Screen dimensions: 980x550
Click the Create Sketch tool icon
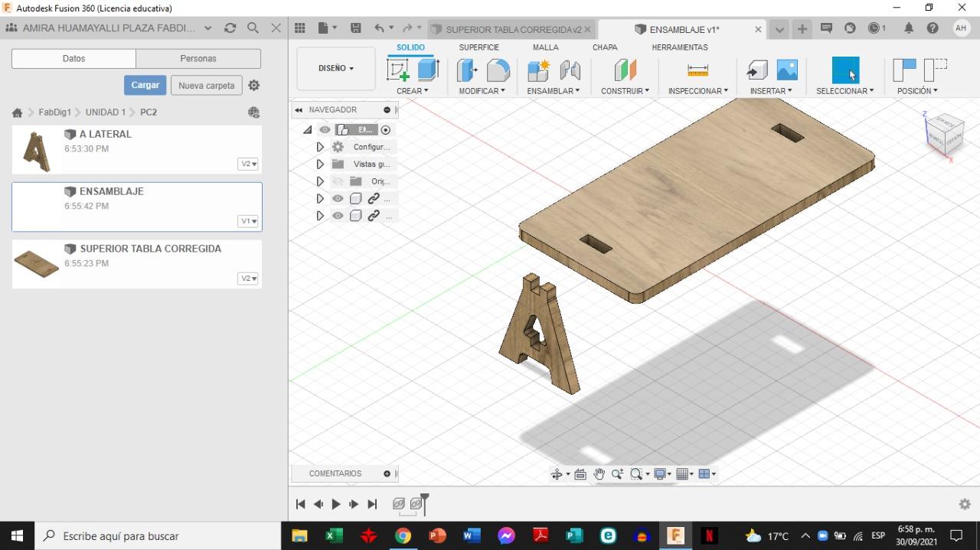(398, 70)
